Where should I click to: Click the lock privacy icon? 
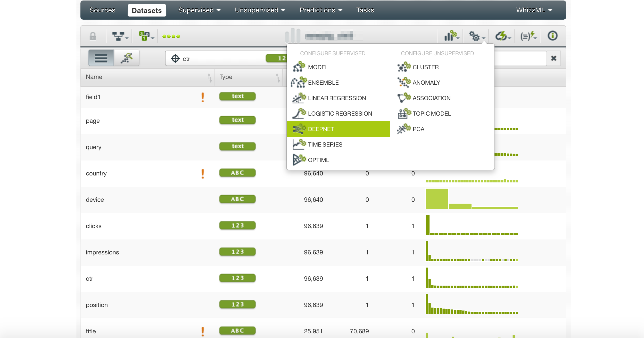[93, 36]
